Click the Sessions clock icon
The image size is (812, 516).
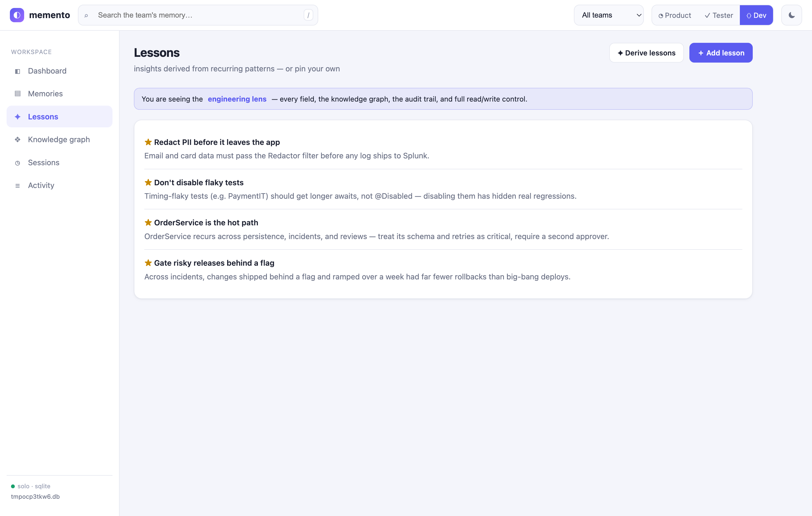tap(18, 163)
